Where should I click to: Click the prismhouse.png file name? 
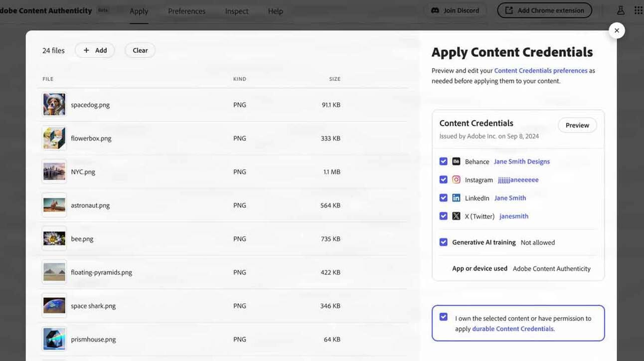(x=93, y=339)
